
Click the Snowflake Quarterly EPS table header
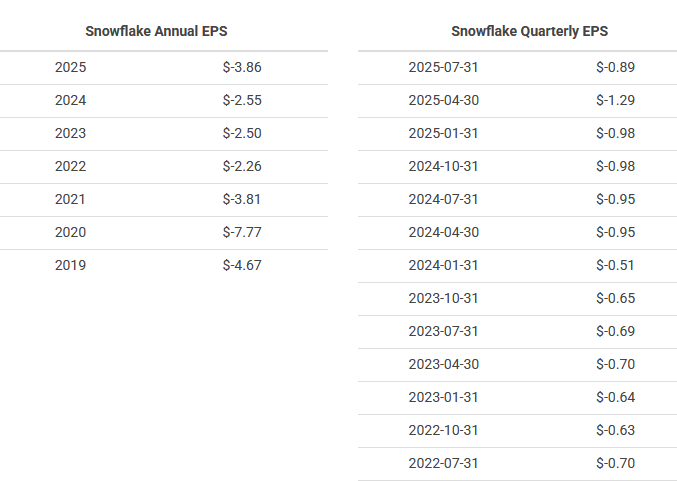point(529,31)
